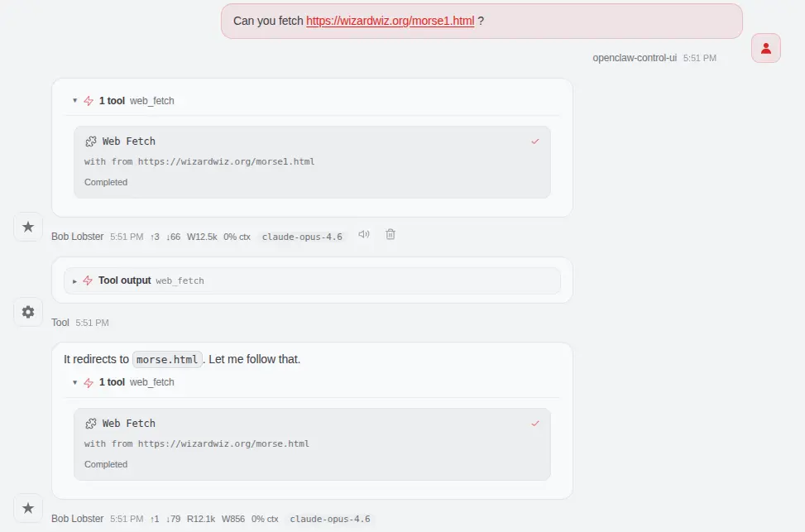
Task: Click the lightning bolt icon in the first tool header
Action: coord(89,101)
